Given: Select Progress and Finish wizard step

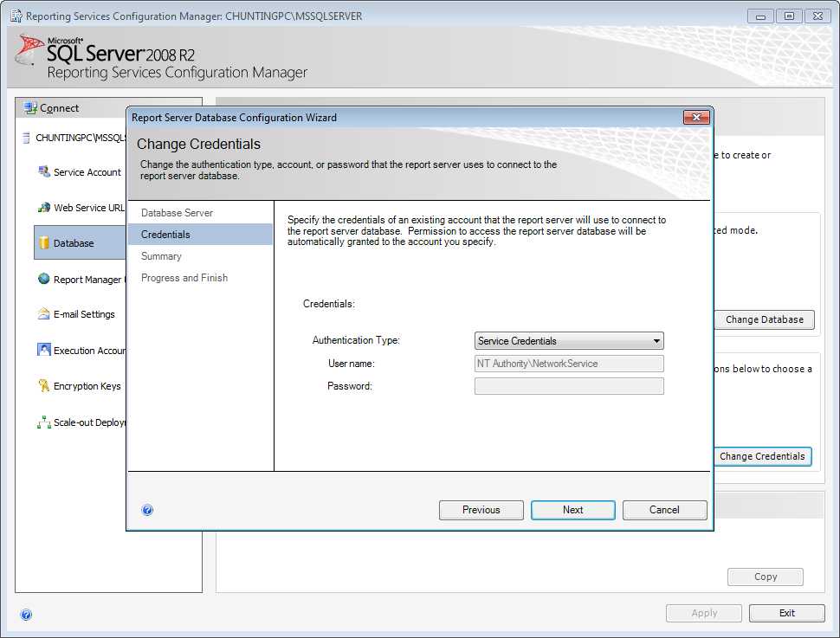Looking at the screenshot, I should [184, 278].
